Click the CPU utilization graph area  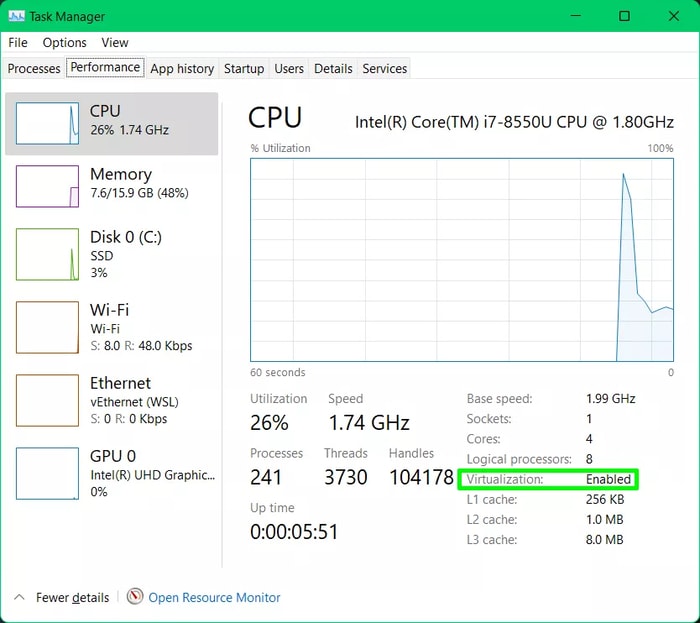coord(462,258)
